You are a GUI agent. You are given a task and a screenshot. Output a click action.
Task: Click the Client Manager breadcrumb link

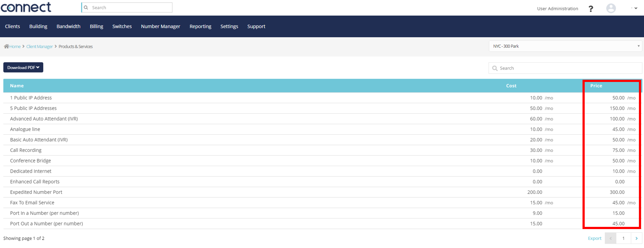[x=39, y=47]
